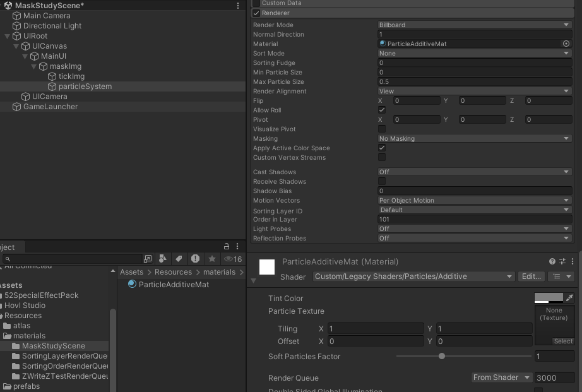
Task: Click the search-by-label tag icon
Action: pos(179,259)
